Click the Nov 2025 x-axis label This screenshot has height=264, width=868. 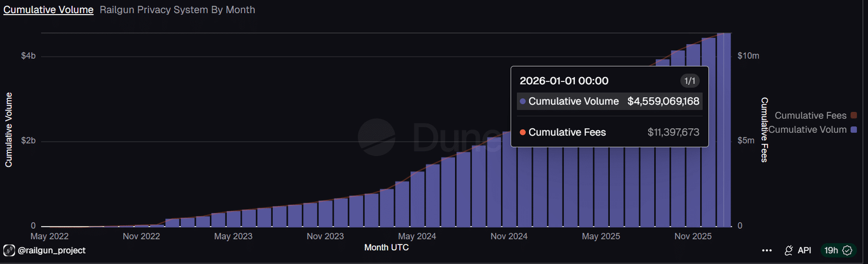693,236
